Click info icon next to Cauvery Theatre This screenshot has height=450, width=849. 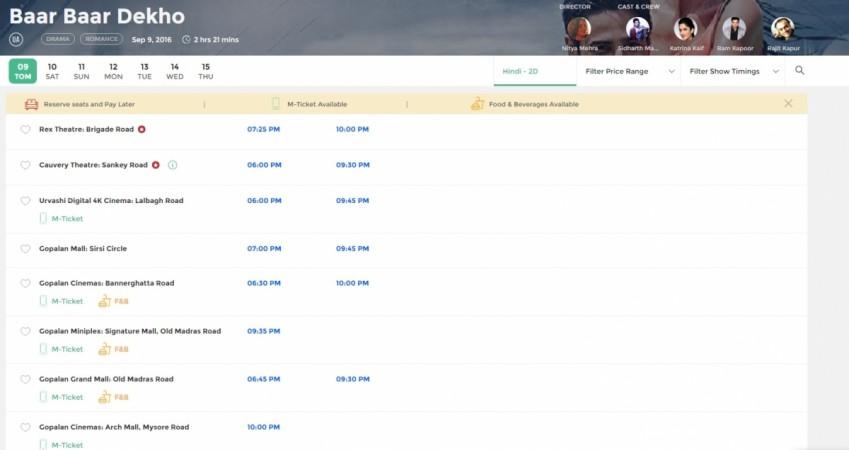[172, 165]
